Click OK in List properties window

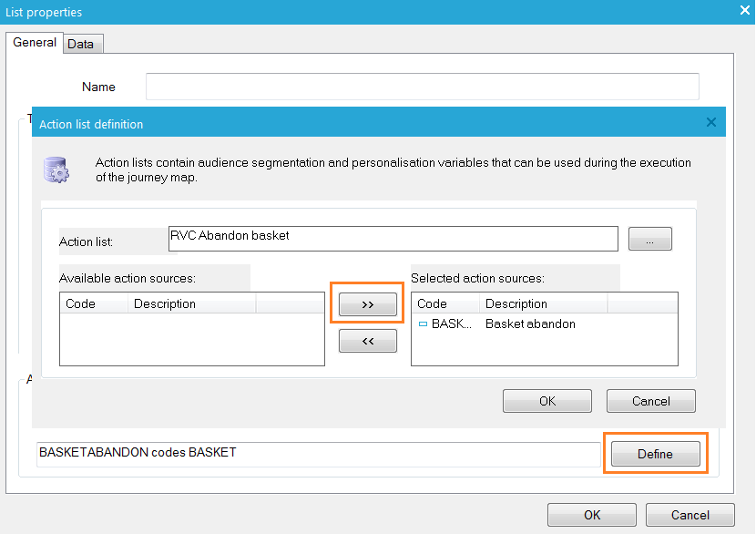coord(592,515)
